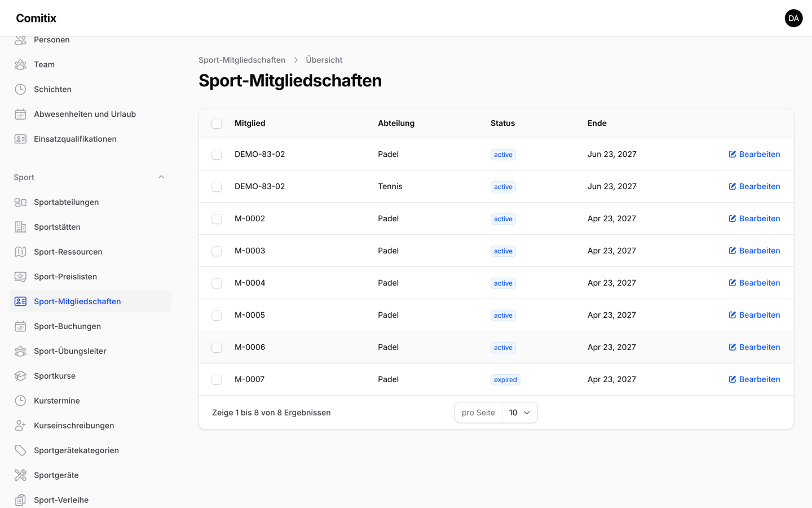Viewport: 812px width, 508px height.
Task: Select Schichten in the sidebar
Action: coord(90,89)
